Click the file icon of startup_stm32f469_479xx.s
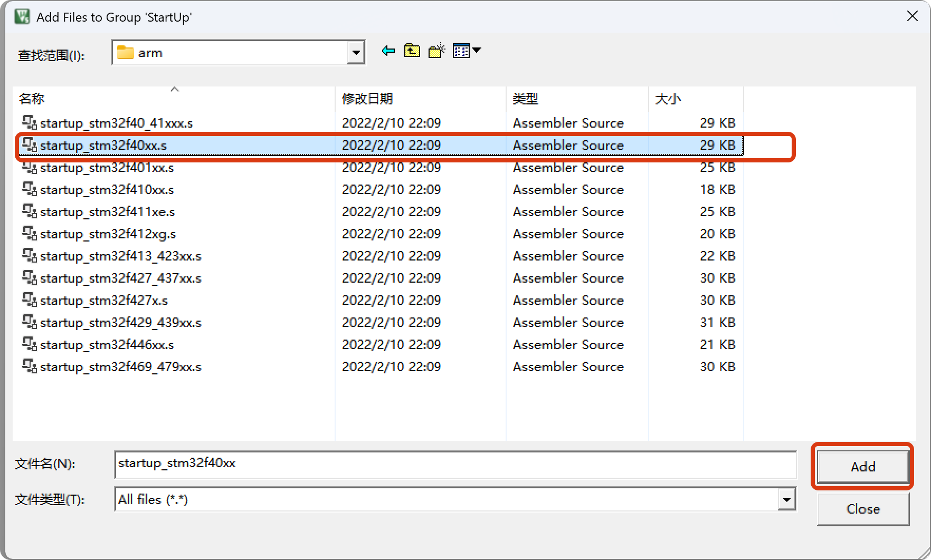This screenshot has height=560, width=931. coord(30,366)
